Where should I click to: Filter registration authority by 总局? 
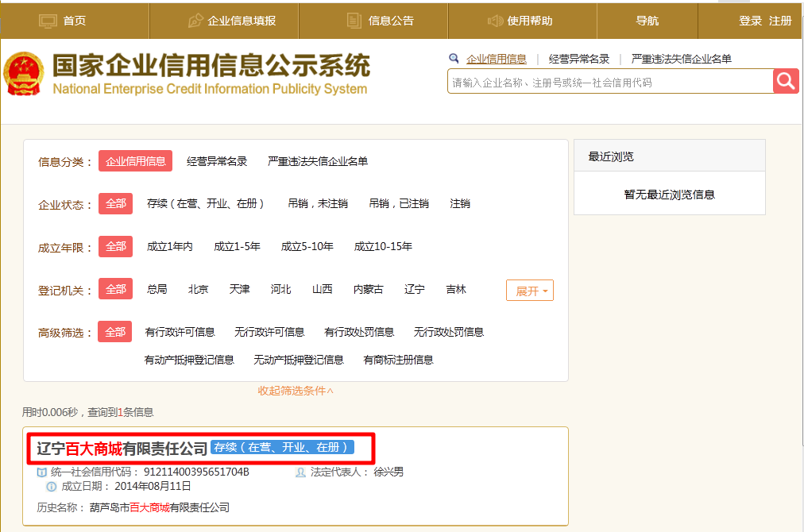157,289
